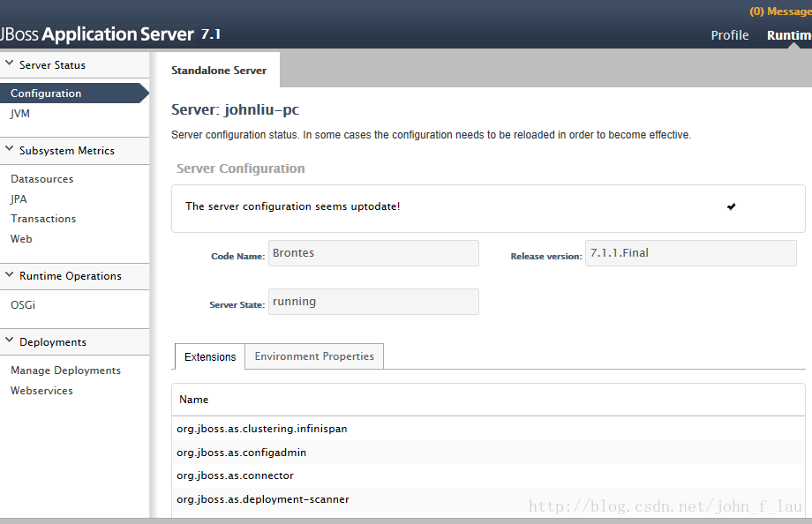Collapse the Deployments section chevron

(x=9, y=341)
